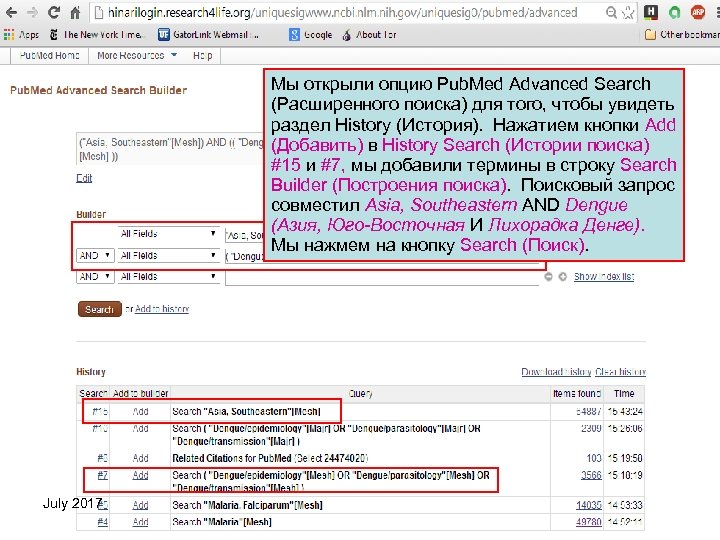Open search #4 in the History table
The image size is (720, 540).
click(x=102, y=522)
